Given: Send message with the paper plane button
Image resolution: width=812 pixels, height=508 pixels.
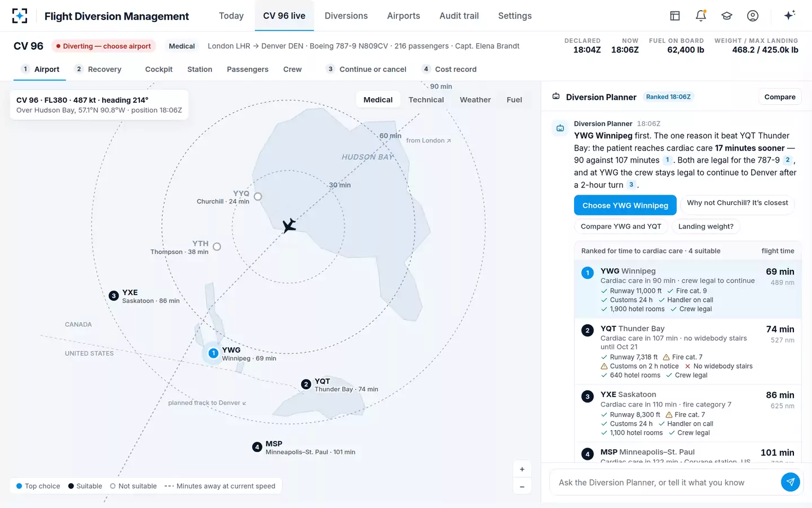Looking at the screenshot, I should tap(791, 482).
